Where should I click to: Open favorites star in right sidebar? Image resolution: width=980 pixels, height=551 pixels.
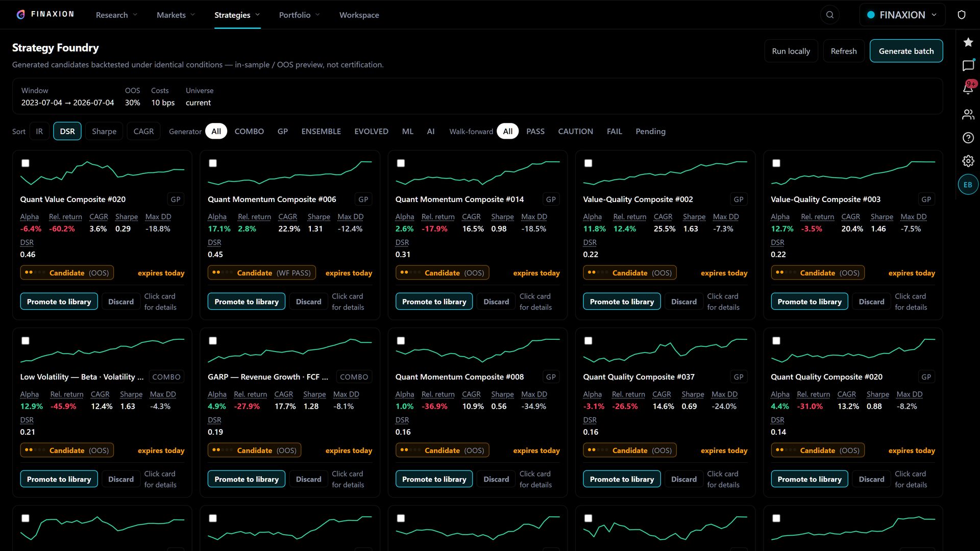click(x=968, y=42)
